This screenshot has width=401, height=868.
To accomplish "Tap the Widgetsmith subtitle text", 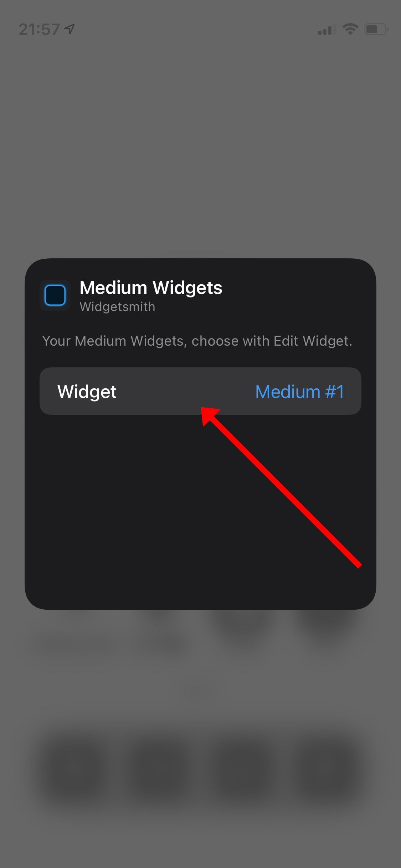I will click(x=117, y=307).
